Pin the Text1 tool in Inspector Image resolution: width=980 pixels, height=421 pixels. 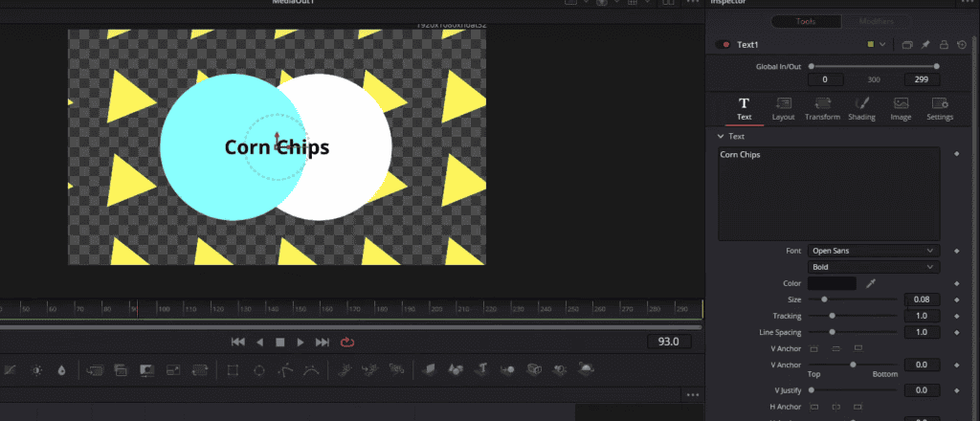pyautogui.click(x=925, y=45)
